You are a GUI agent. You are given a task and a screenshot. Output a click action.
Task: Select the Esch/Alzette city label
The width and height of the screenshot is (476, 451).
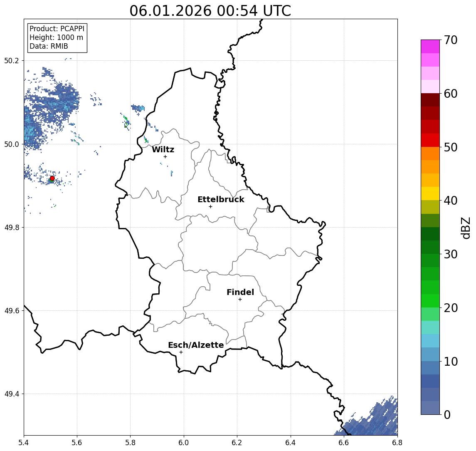196,345
